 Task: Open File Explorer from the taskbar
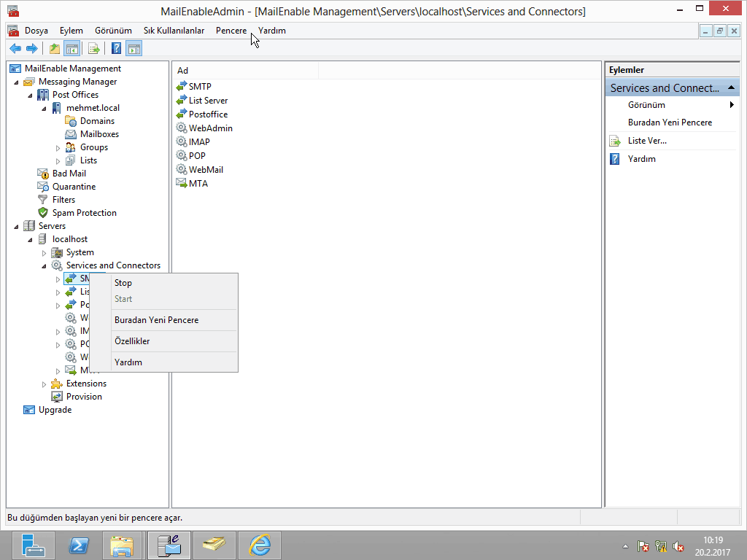(x=122, y=545)
